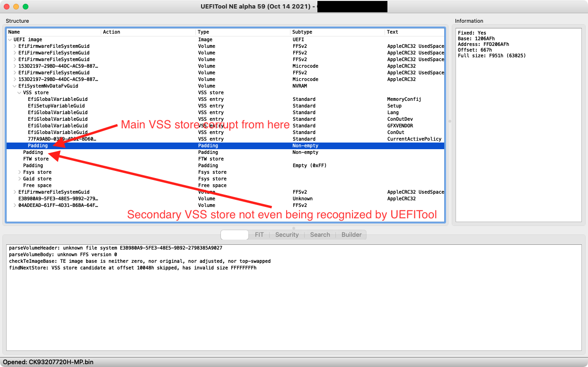The width and height of the screenshot is (588, 367).
Task: Expand the EfiFirmwareFileSystemGuid volume below Free space
Action: tap(15, 192)
